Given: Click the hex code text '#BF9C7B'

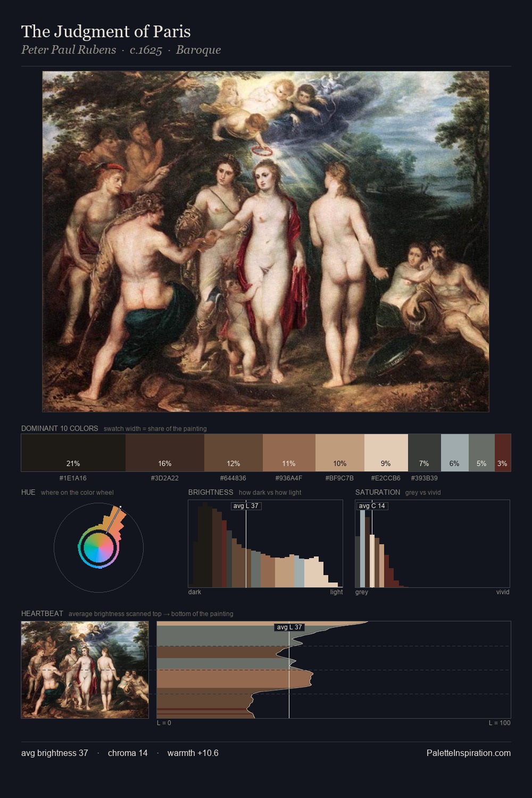Looking at the screenshot, I should pyautogui.click(x=339, y=478).
